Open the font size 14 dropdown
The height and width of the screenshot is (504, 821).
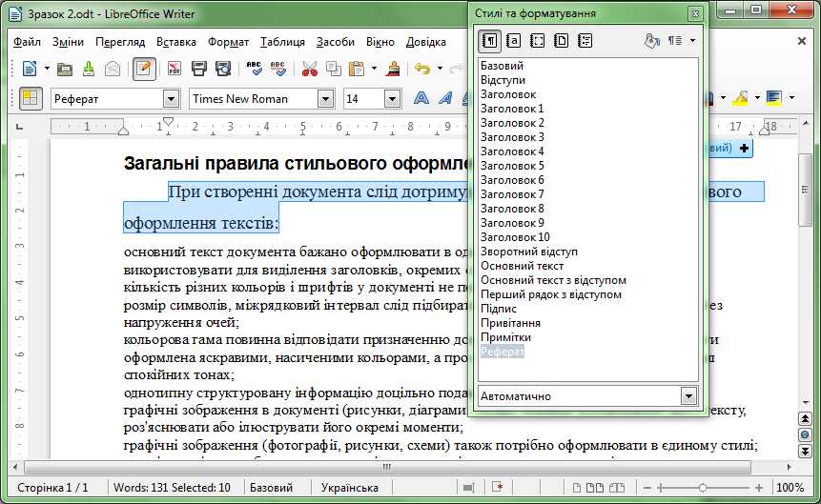point(391,99)
